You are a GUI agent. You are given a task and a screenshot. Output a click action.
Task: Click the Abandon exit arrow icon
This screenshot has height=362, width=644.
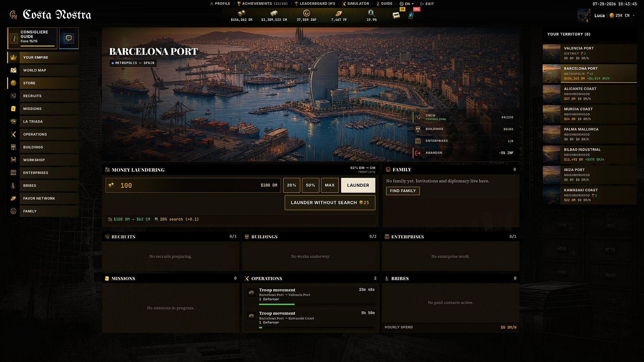418,153
